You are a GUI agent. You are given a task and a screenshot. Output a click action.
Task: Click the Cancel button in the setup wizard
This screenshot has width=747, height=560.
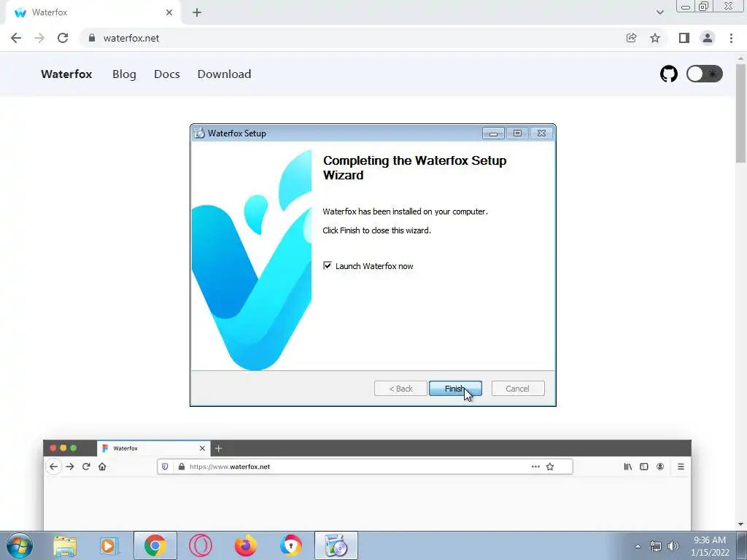tap(517, 389)
